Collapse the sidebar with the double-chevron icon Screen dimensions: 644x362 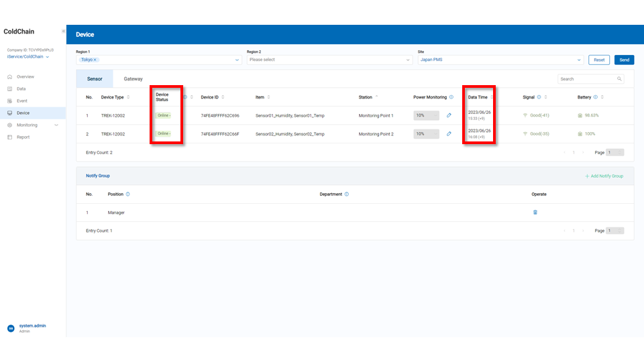coord(64,32)
